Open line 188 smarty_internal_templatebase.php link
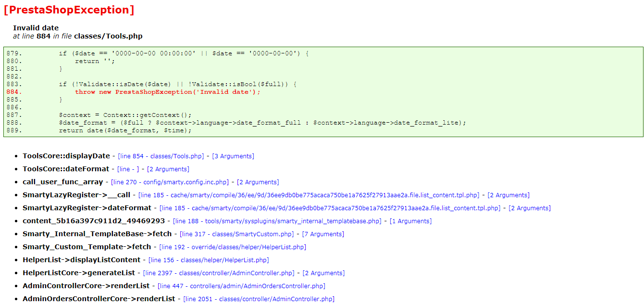The image size is (644, 305). 277,221
